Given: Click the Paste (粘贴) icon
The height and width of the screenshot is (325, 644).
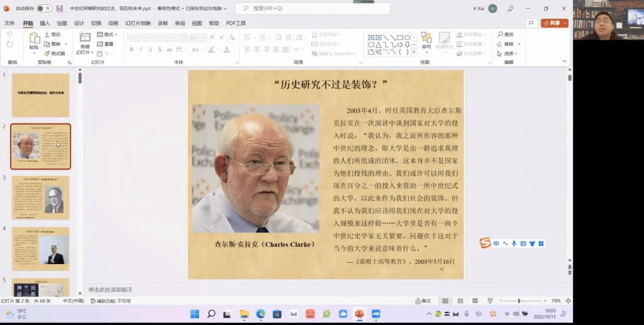Looking at the screenshot, I should [x=34, y=38].
